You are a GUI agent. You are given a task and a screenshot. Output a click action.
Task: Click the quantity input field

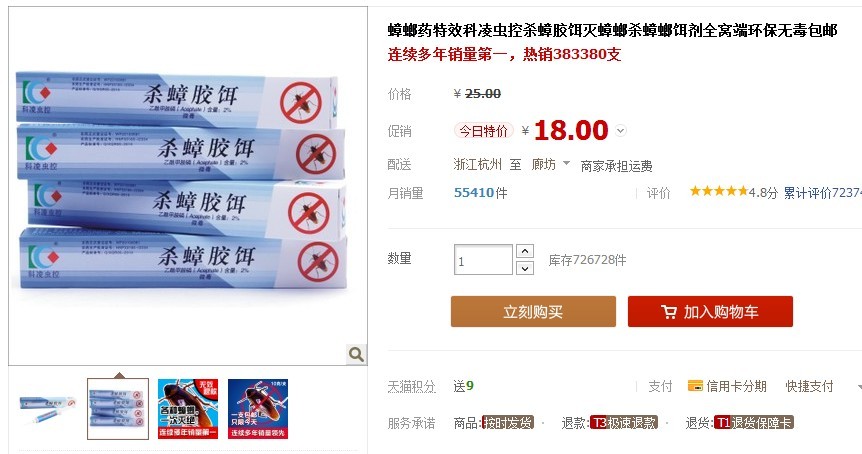click(x=483, y=259)
